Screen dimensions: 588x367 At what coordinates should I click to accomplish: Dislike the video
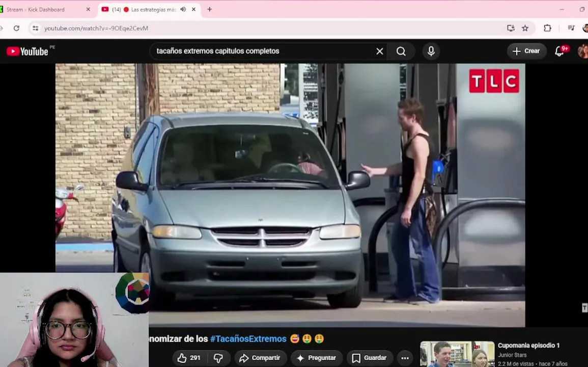coord(218,358)
